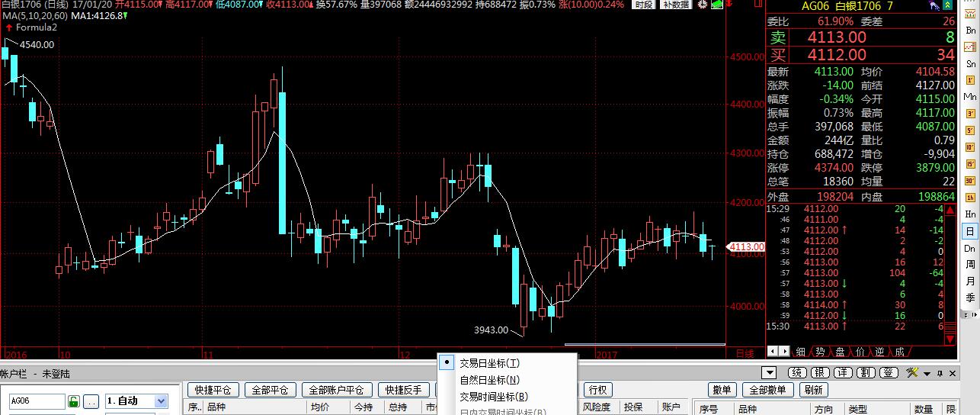The image size is (980, 415).
Task: Open account bar options arrow
Action: coord(927,373)
